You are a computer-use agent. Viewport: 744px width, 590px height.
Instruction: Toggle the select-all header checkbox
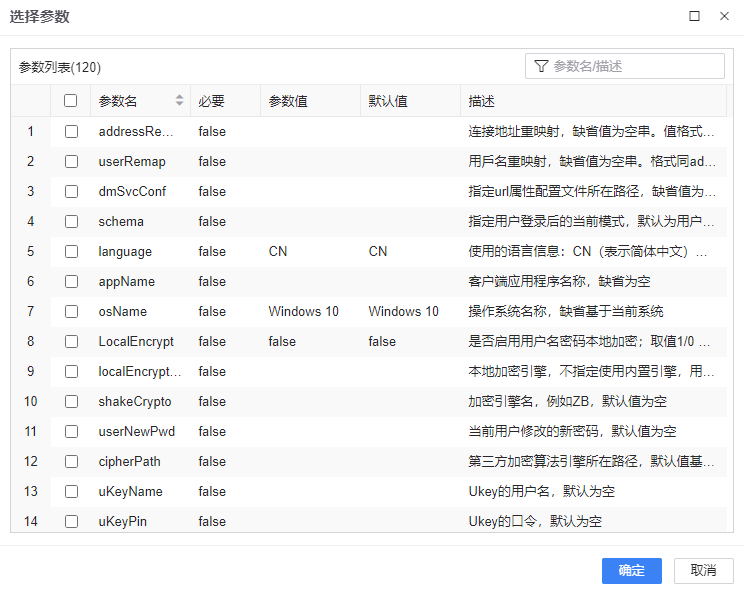click(x=71, y=101)
